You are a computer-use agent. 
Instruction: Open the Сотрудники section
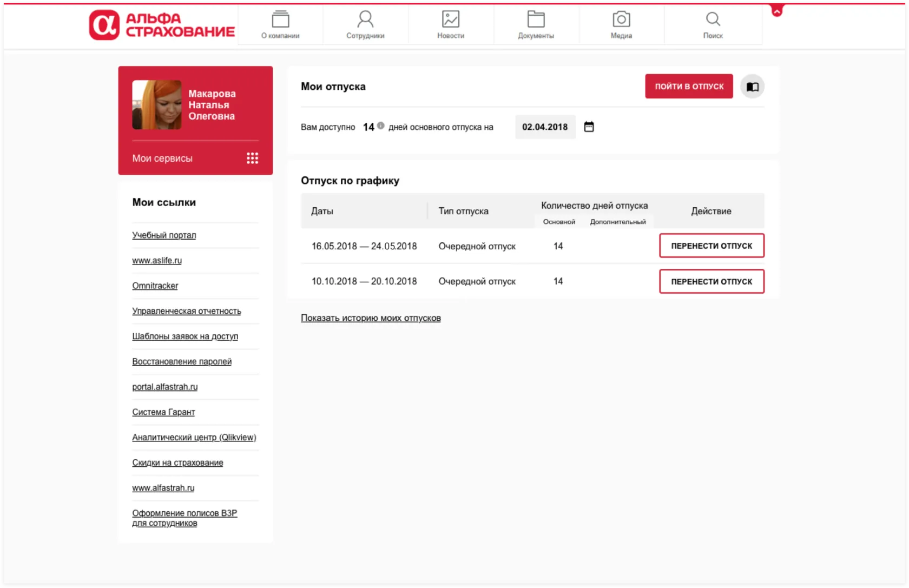point(365,25)
